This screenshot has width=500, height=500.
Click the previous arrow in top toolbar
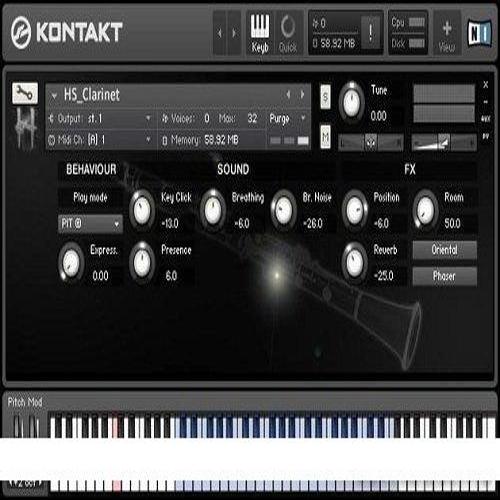click(220, 33)
